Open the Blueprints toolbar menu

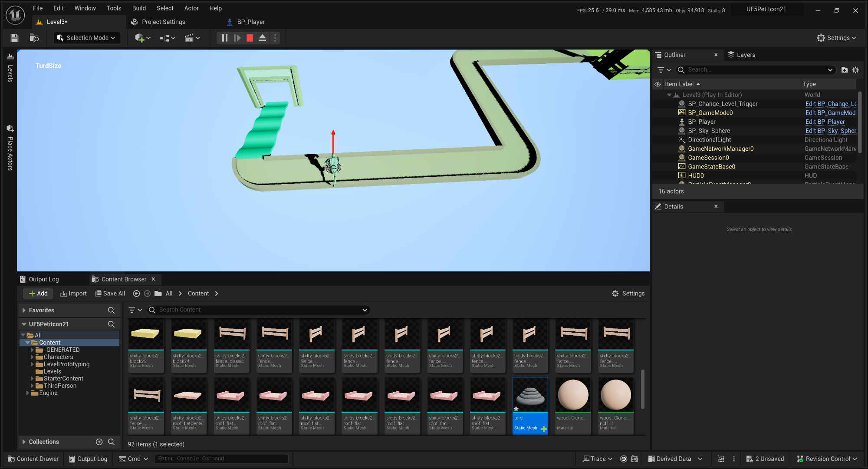coord(167,38)
